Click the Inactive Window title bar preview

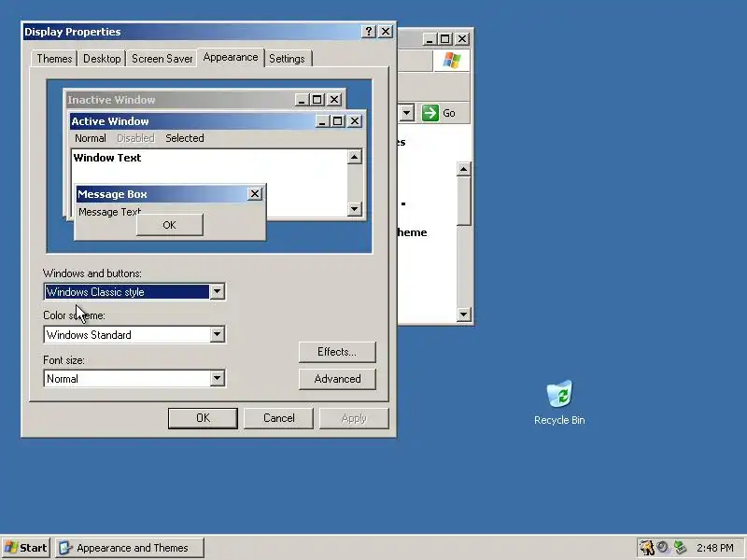click(x=180, y=100)
